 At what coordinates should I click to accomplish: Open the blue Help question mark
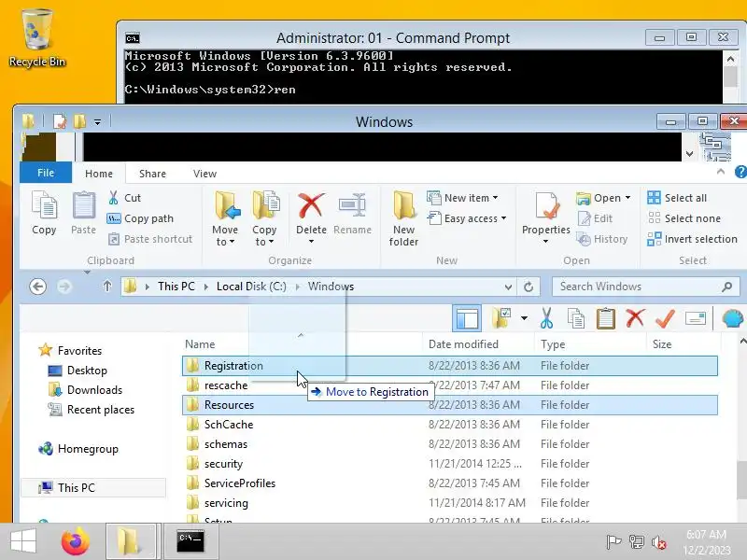740,172
